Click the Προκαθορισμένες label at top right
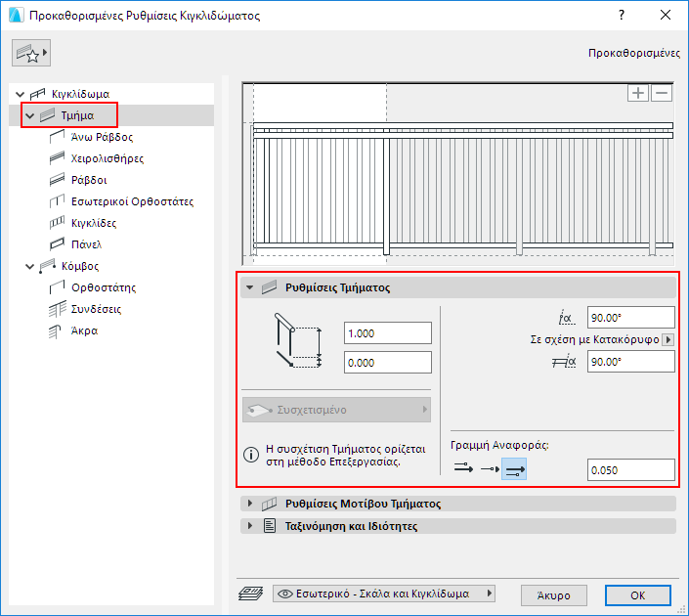 [x=634, y=53]
